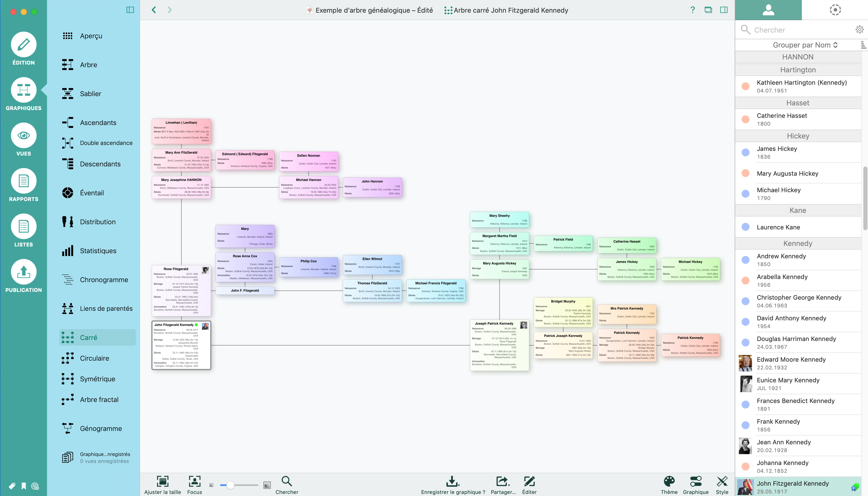Open the Chronogramme chart

(97, 280)
